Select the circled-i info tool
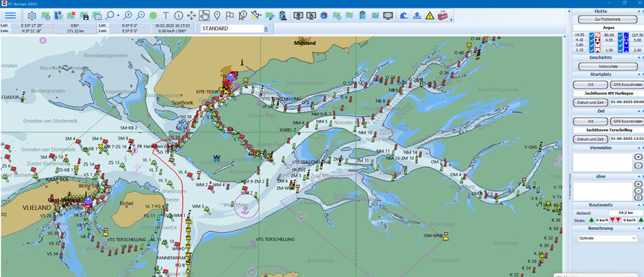This screenshot has width=644, height=277. [x=179, y=16]
